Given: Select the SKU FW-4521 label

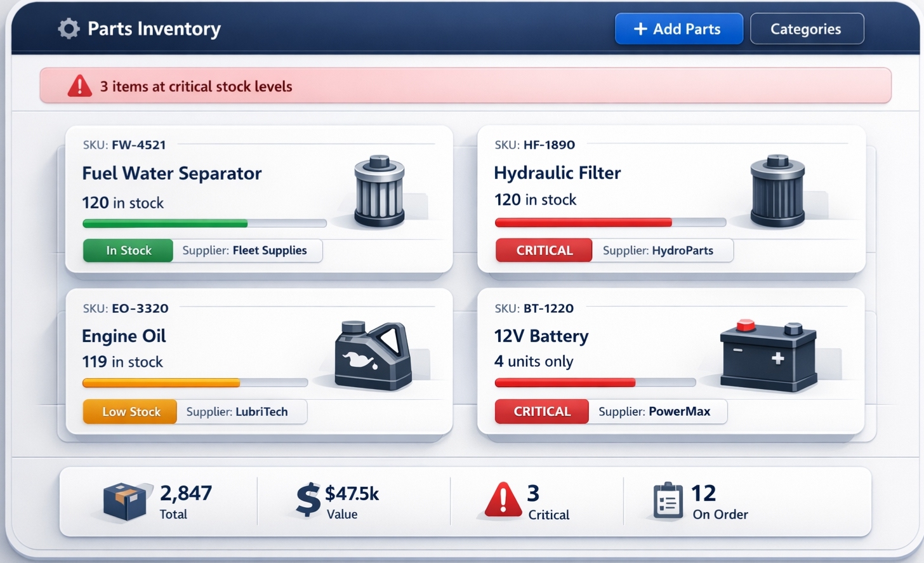Looking at the screenshot, I should click(x=123, y=145).
